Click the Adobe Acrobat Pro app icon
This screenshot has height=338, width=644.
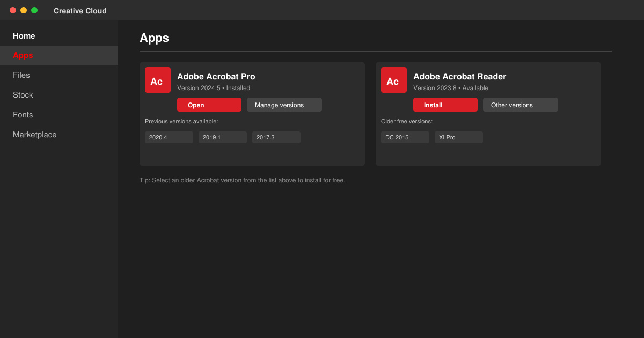(158, 80)
